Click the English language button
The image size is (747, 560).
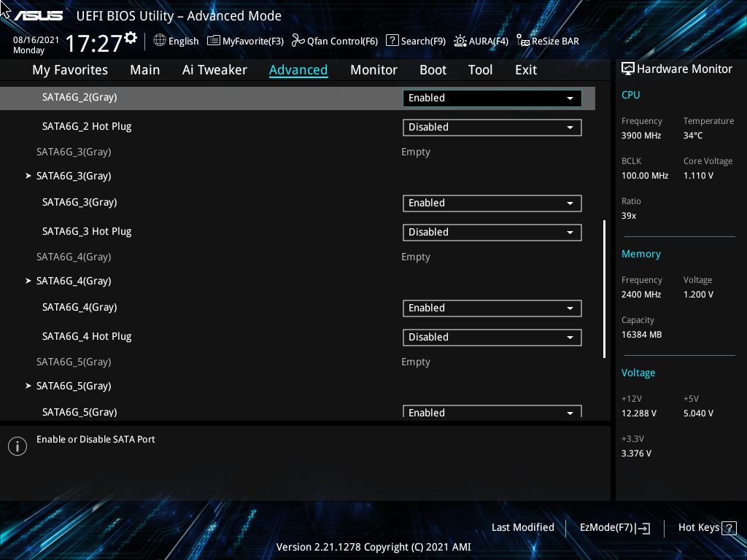tap(177, 41)
